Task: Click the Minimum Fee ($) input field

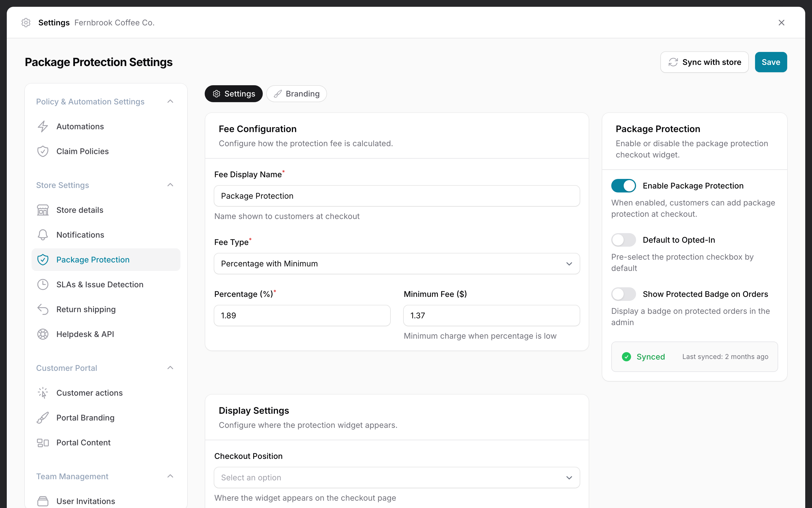Action: [491, 316]
